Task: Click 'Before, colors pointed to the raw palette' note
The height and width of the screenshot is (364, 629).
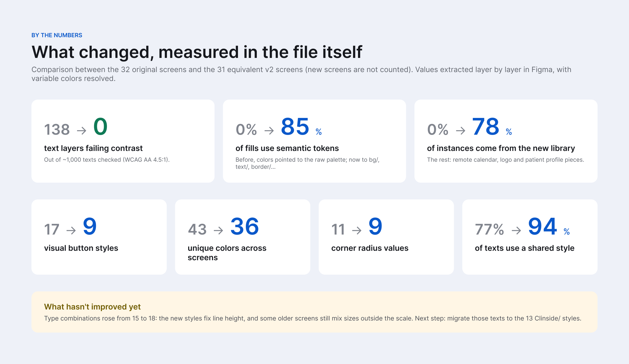Action: coord(307,163)
